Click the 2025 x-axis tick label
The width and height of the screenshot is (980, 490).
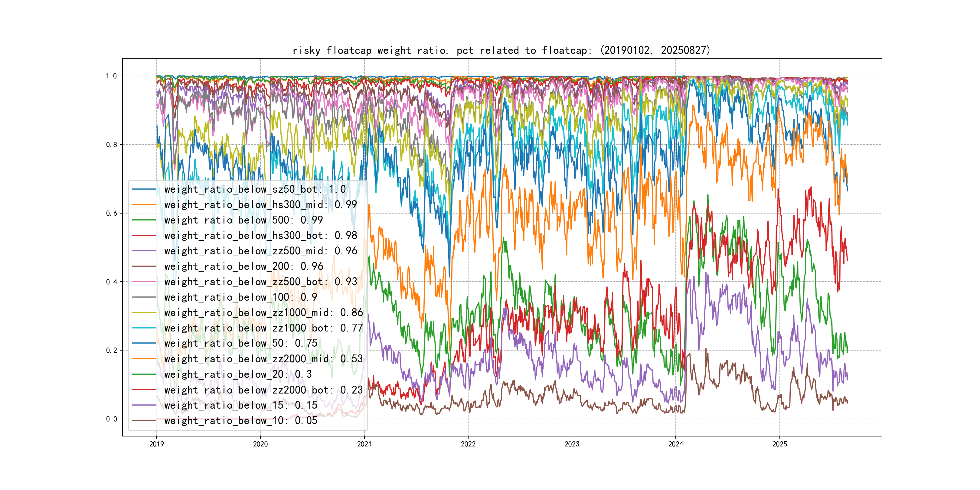(x=779, y=444)
